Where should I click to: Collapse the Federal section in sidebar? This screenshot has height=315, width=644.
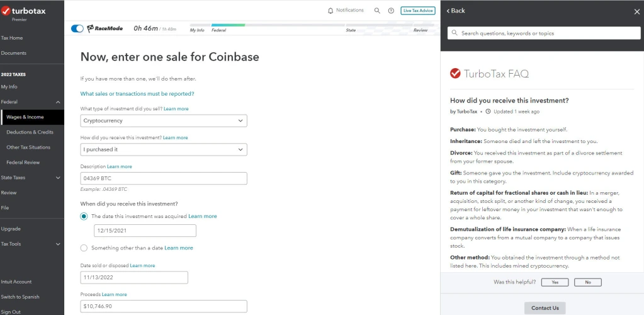(58, 101)
